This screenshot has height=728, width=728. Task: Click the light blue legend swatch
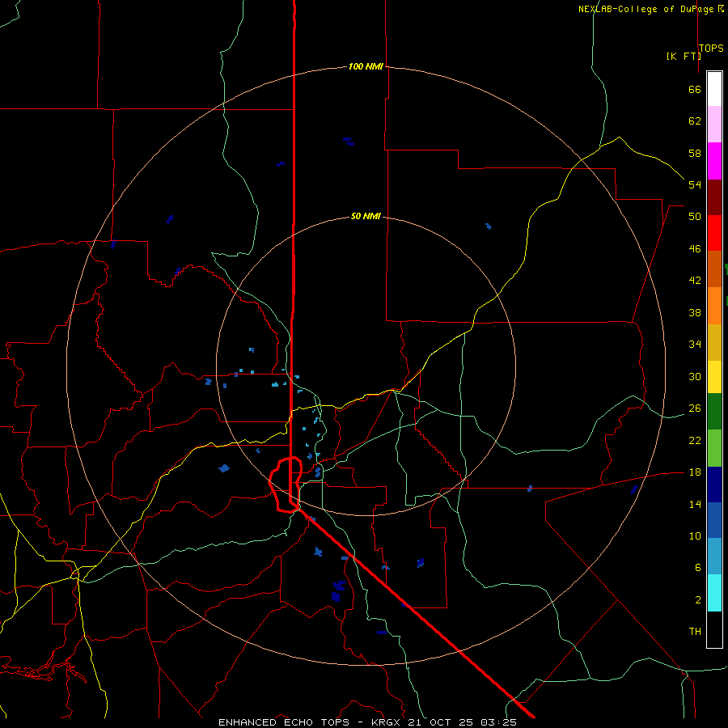pos(714,556)
